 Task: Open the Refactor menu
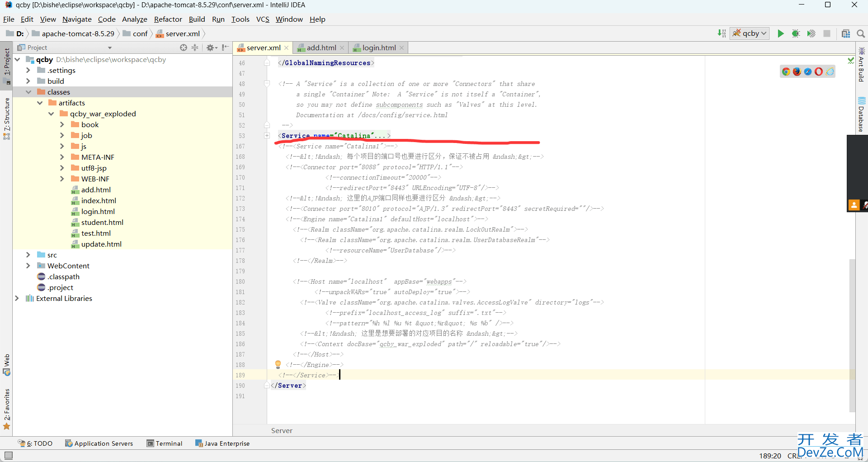168,19
